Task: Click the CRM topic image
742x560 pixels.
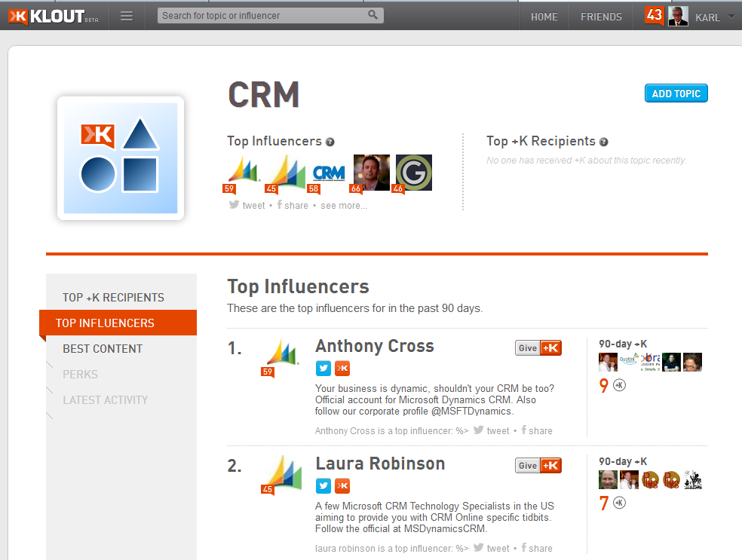Action: (121, 158)
